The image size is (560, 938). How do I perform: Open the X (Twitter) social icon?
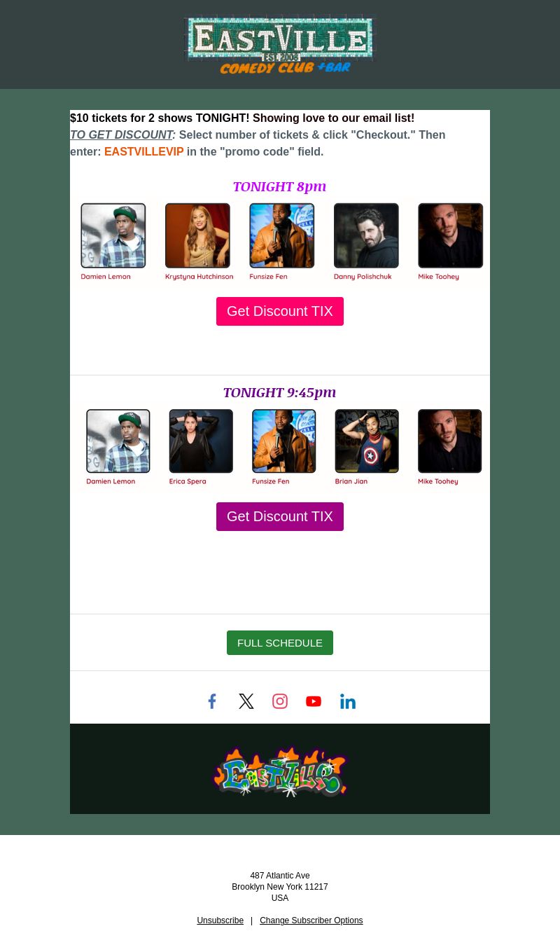tap(246, 701)
